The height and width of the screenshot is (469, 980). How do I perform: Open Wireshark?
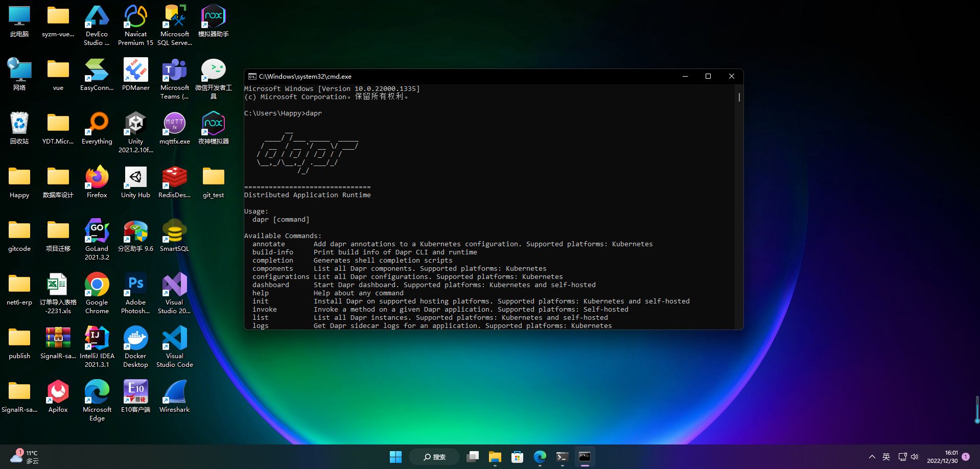174,392
